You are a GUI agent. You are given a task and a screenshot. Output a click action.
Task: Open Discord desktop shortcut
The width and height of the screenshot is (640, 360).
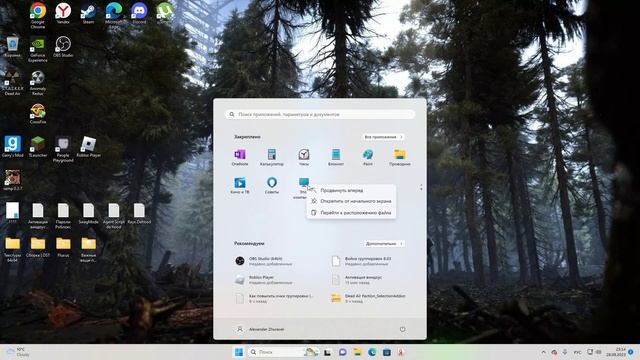pos(139,13)
